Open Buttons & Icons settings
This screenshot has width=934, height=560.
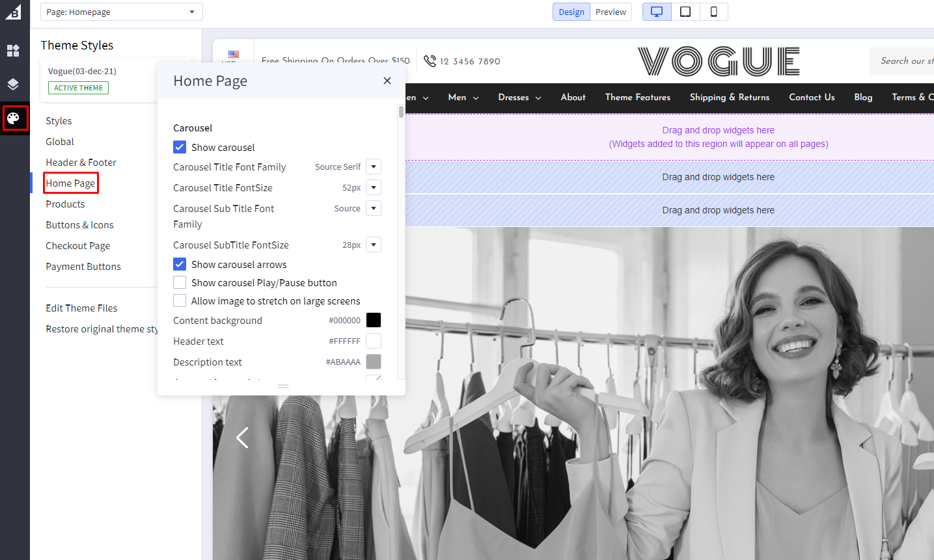click(79, 225)
